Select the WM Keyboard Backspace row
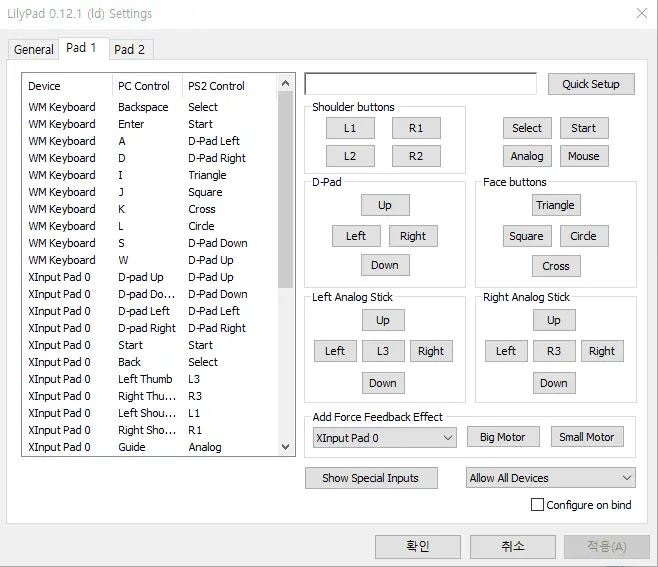This screenshot has width=658, height=567. coord(150,107)
